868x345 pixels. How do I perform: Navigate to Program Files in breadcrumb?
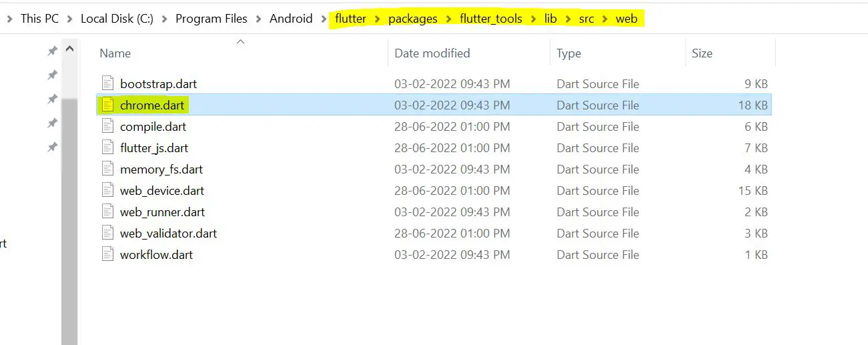(x=211, y=19)
